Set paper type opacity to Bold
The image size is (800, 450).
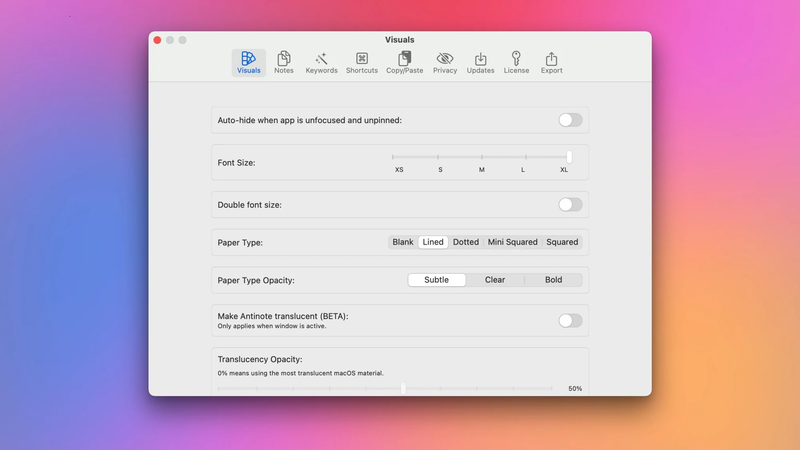click(x=553, y=280)
